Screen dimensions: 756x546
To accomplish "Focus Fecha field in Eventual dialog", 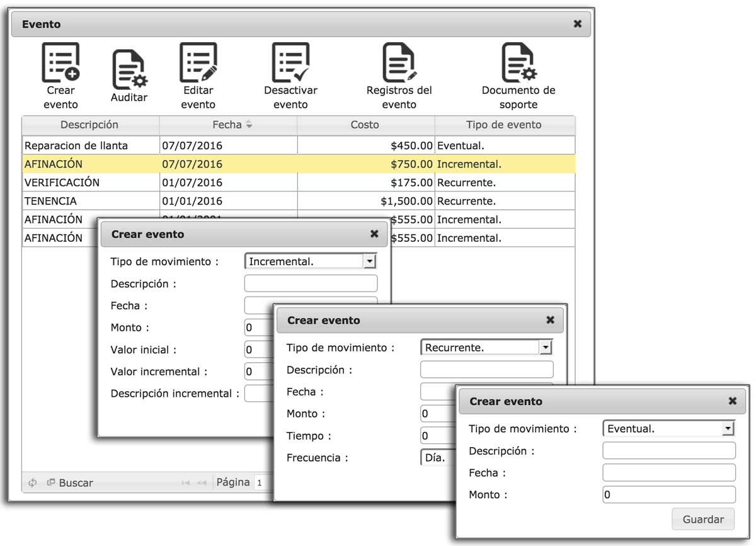I will pos(669,473).
